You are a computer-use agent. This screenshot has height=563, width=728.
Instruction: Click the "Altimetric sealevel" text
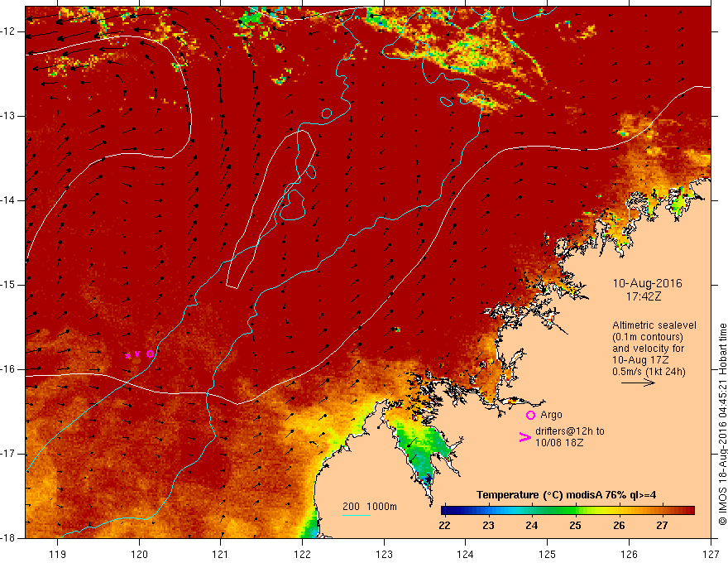click(x=654, y=325)
